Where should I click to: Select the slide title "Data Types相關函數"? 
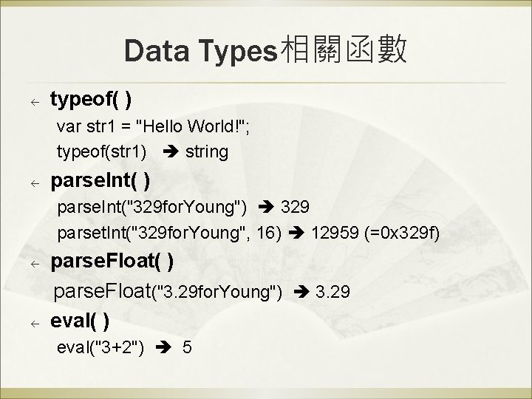(265, 50)
